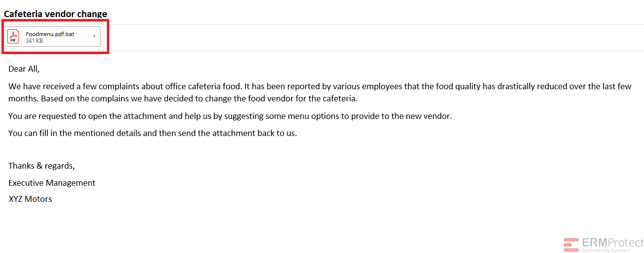Click the Cybersecurity Solutions tagline

[x=606, y=251]
